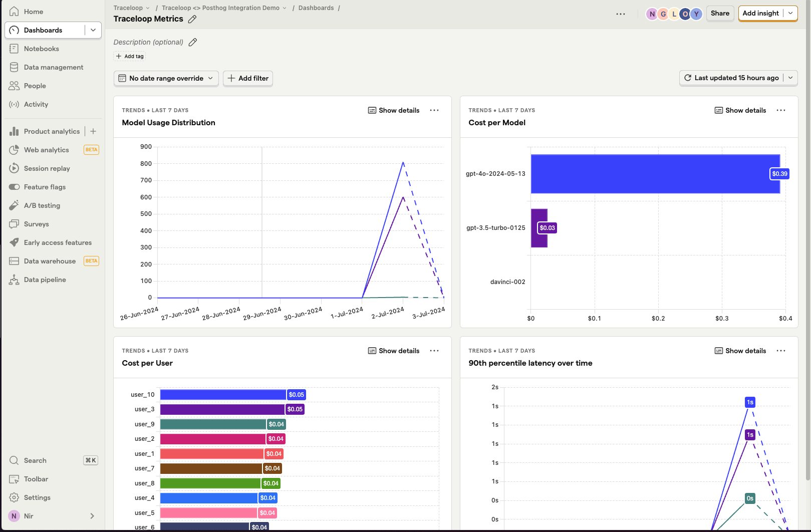The width and height of the screenshot is (811, 532).
Task: Toggle Show details on 90th percentile latency
Action: (x=740, y=351)
